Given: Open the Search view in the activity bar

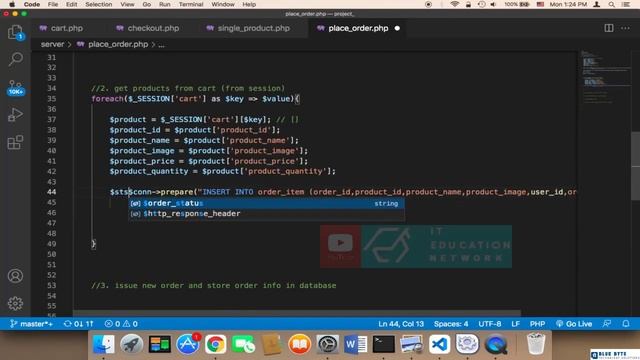Looking at the screenshot, I should point(15,60).
